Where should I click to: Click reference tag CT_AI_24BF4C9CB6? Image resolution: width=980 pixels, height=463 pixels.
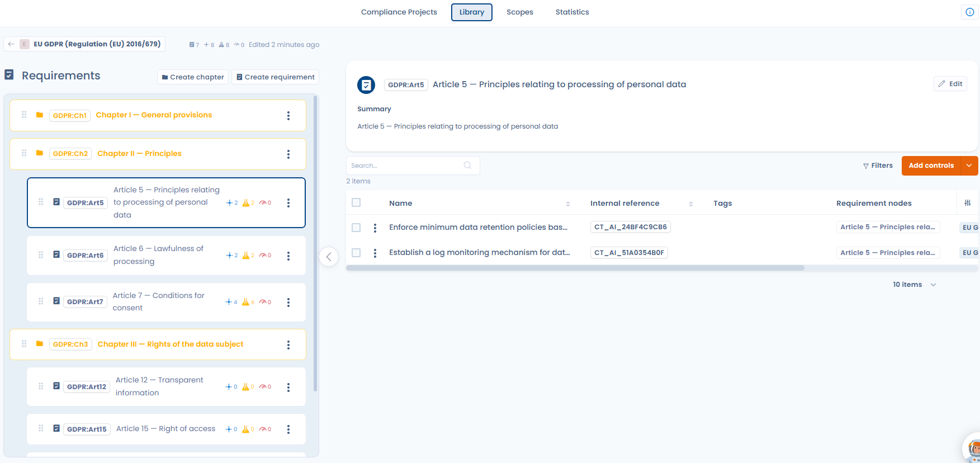631,227
